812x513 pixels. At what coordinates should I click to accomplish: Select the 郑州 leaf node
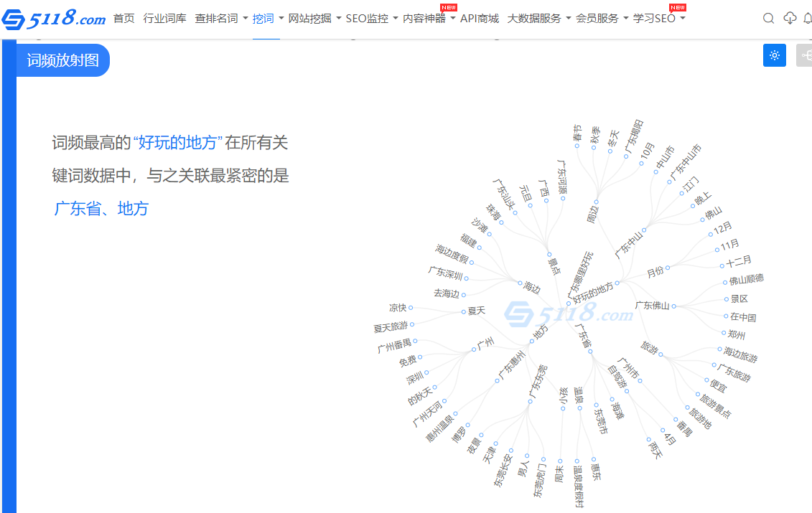click(x=737, y=334)
